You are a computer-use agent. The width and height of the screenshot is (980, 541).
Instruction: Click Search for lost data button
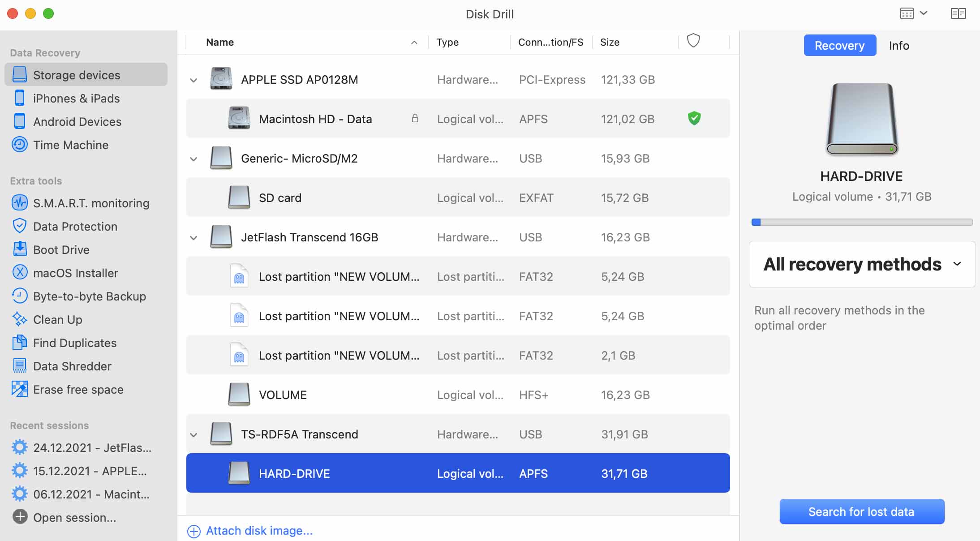[861, 511]
